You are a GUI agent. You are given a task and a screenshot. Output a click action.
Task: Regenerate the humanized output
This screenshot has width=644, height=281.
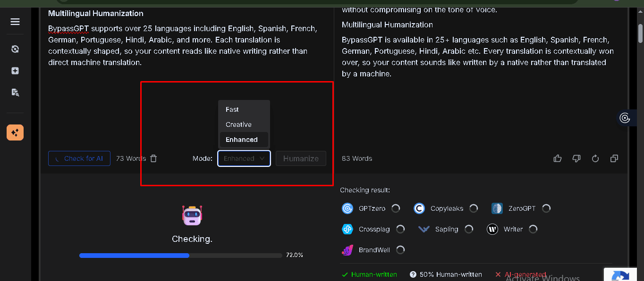pyautogui.click(x=595, y=158)
